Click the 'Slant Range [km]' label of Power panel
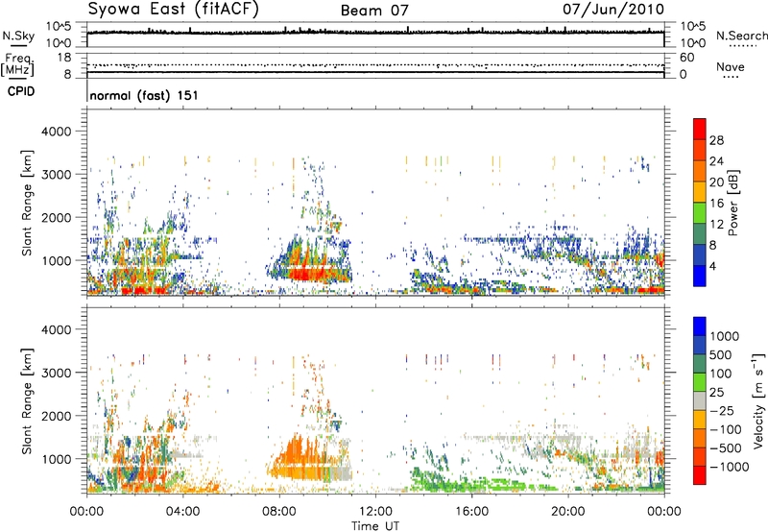The image size is (768, 532). pyautogui.click(x=27, y=204)
